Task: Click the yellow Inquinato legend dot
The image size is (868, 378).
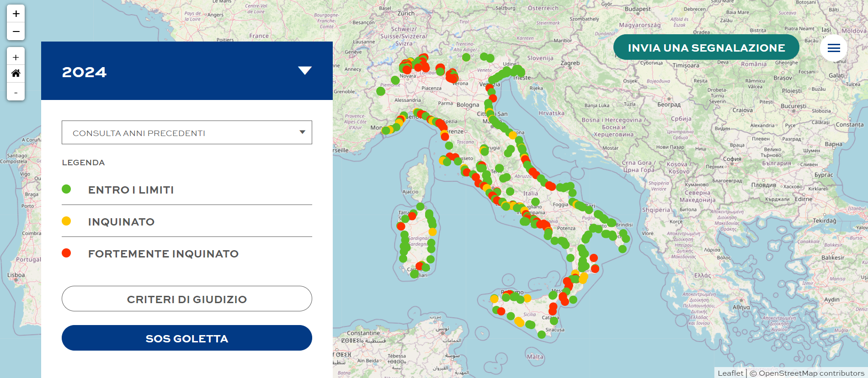Action: 66,221
